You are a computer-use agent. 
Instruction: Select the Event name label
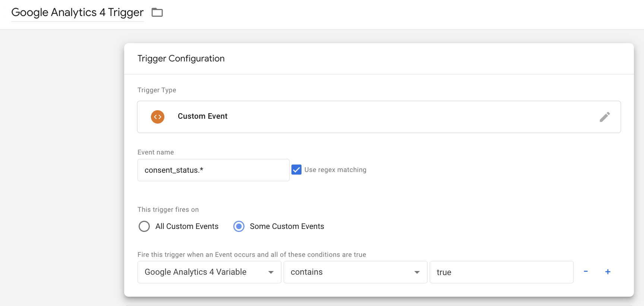(x=156, y=152)
